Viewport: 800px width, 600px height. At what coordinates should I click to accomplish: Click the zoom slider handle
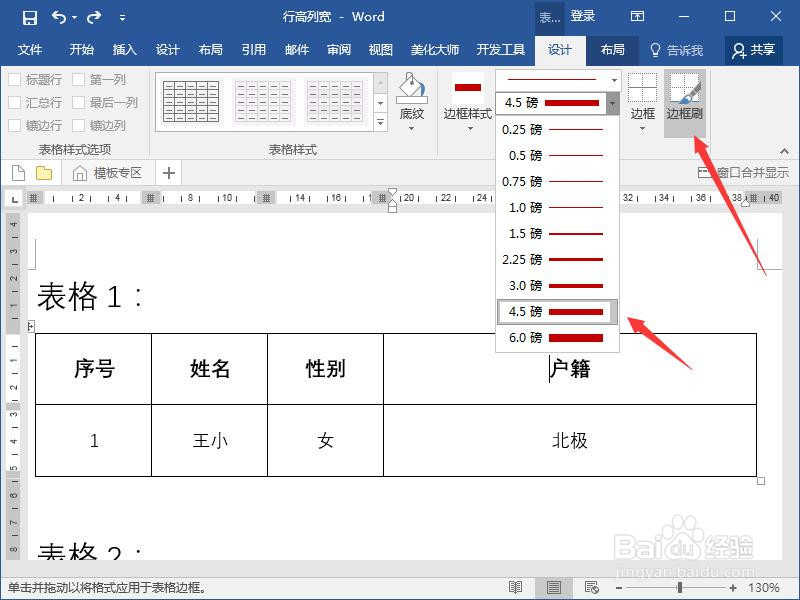(x=680, y=588)
